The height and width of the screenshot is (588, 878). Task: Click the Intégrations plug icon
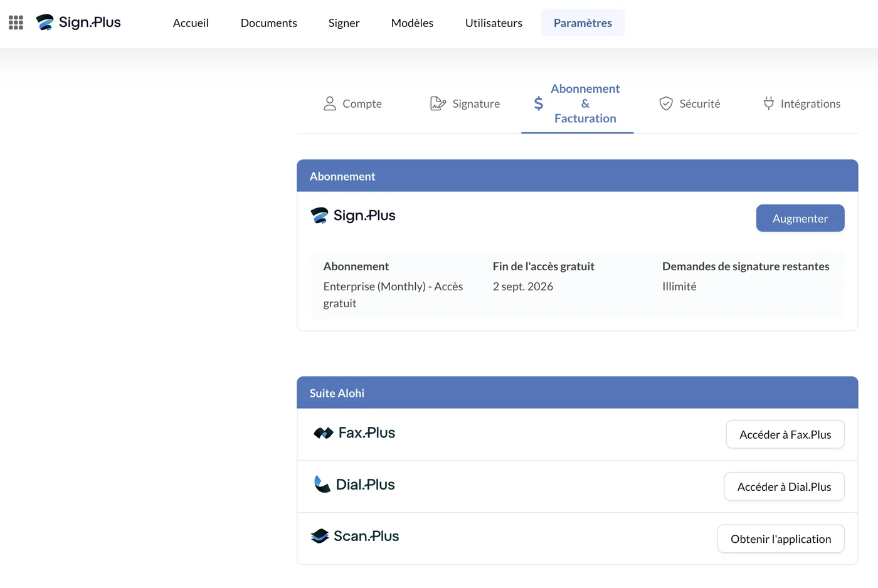pyautogui.click(x=769, y=103)
